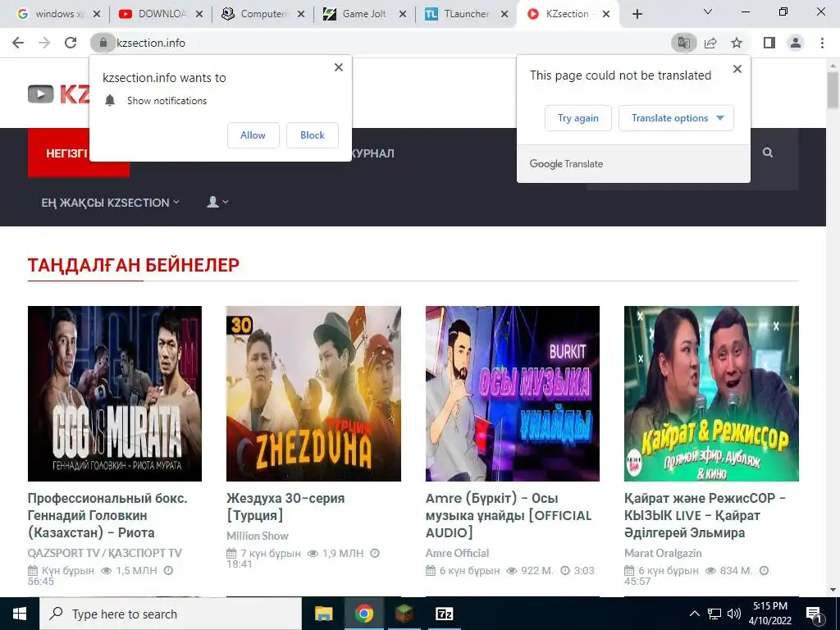This screenshot has width=840, height=630.
Task: Open the Translate options dropdown
Action: click(x=676, y=118)
